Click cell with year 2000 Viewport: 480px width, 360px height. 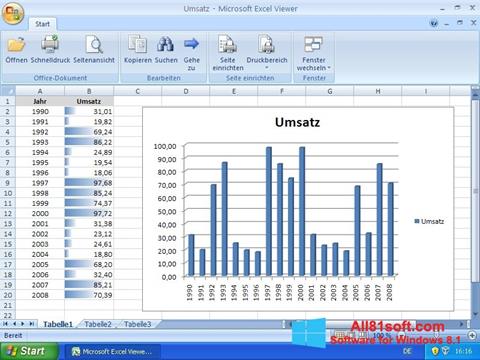coord(40,213)
